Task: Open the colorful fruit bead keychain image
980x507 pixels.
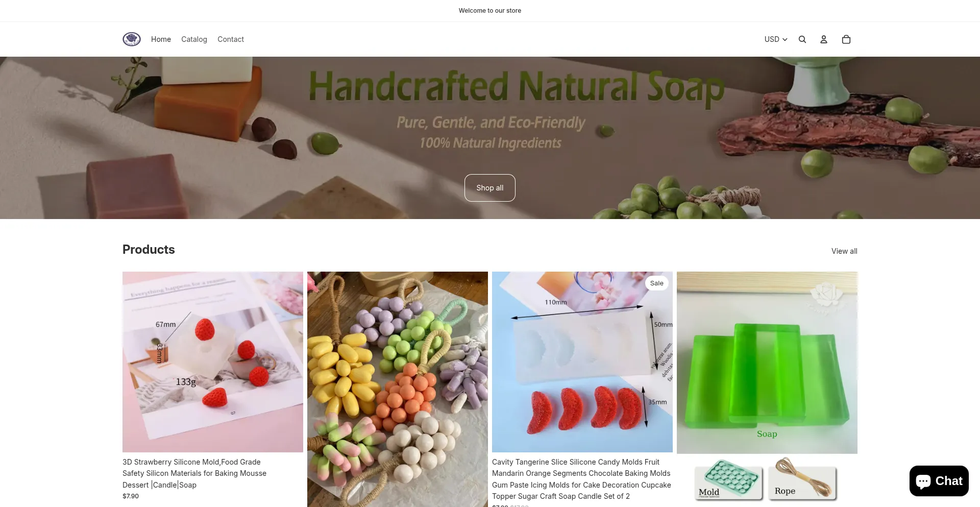Action: [x=398, y=389]
